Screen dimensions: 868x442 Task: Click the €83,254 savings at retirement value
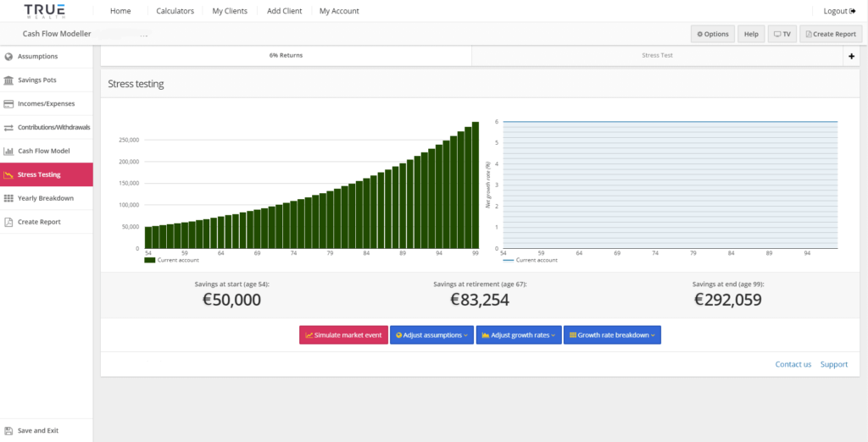[x=480, y=300]
